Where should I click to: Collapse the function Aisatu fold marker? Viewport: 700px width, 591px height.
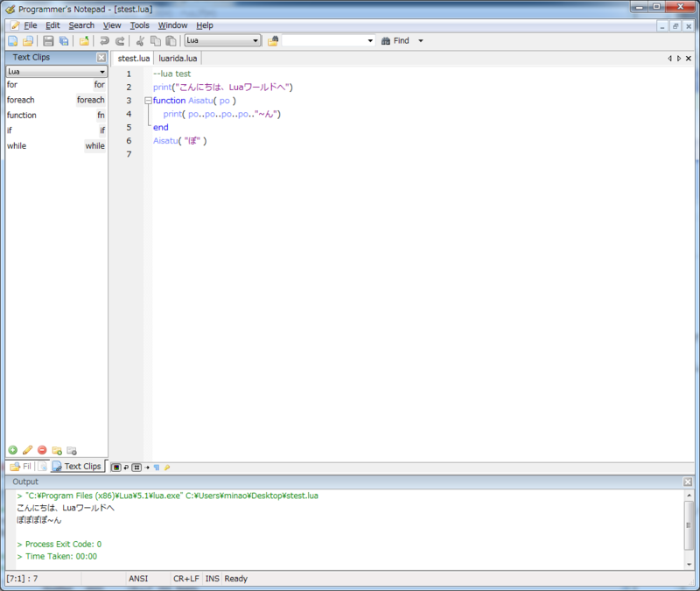tap(148, 101)
